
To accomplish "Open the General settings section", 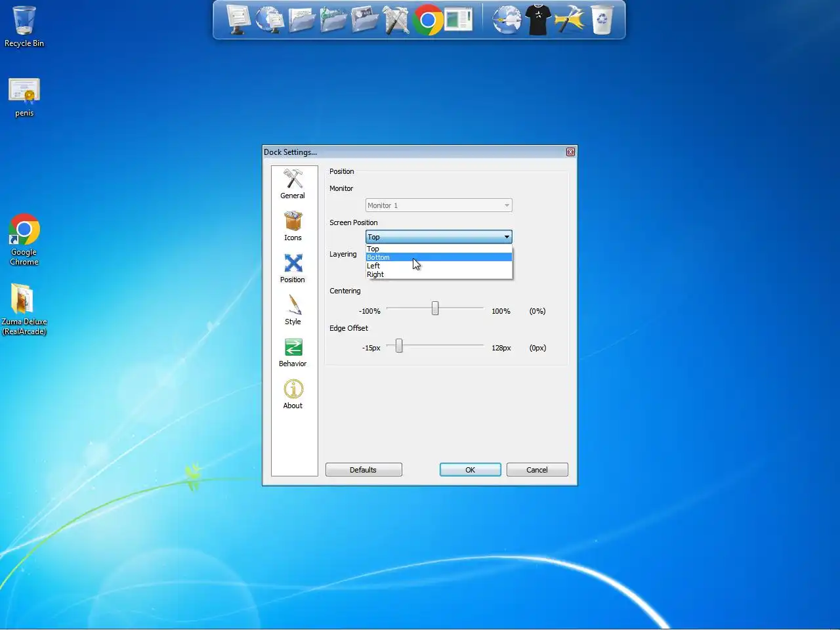I will click(293, 184).
